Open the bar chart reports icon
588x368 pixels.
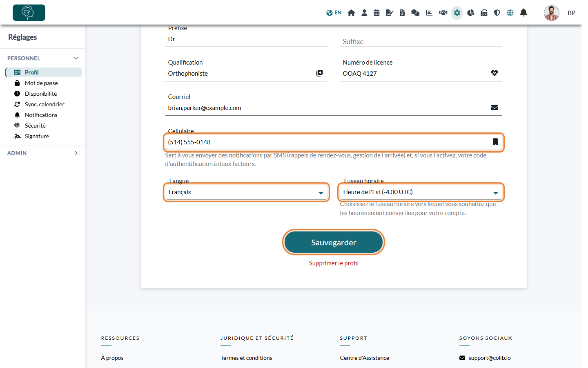coord(429,13)
